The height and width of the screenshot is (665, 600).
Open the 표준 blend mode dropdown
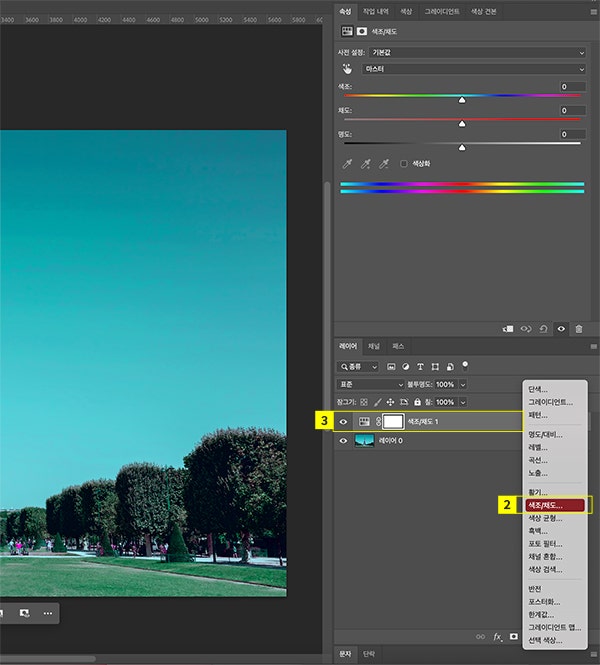tap(370, 384)
